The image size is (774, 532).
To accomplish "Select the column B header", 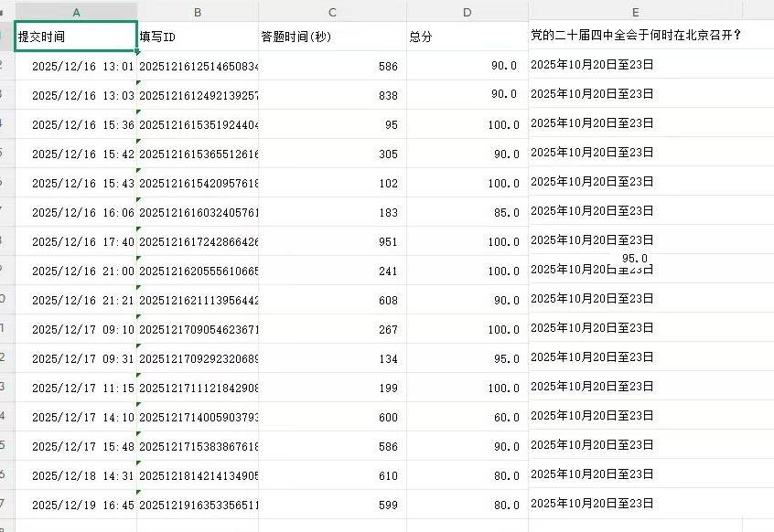I will click(198, 11).
